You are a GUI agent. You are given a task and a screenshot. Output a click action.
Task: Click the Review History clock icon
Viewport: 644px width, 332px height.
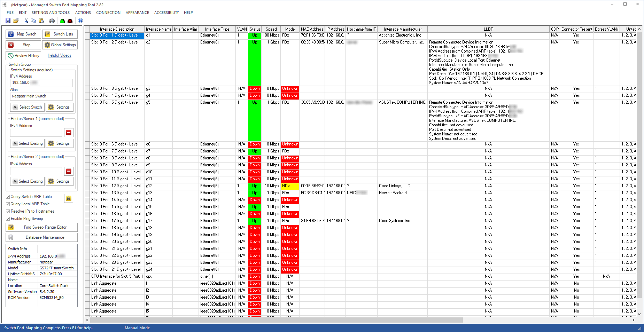point(10,56)
